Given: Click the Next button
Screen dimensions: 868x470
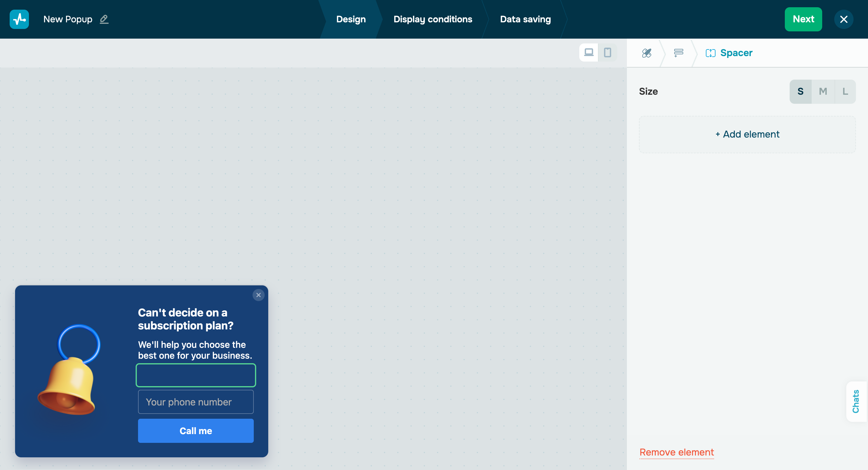Looking at the screenshot, I should point(803,19).
